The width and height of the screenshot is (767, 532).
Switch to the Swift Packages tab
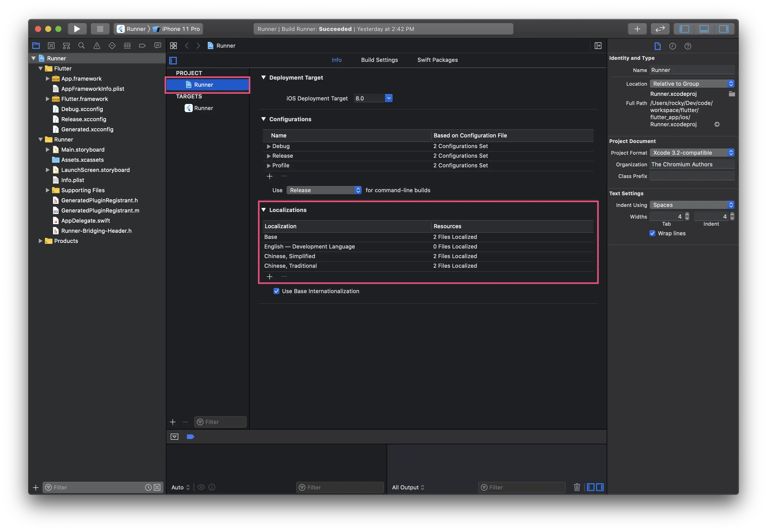tap(437, 60)
